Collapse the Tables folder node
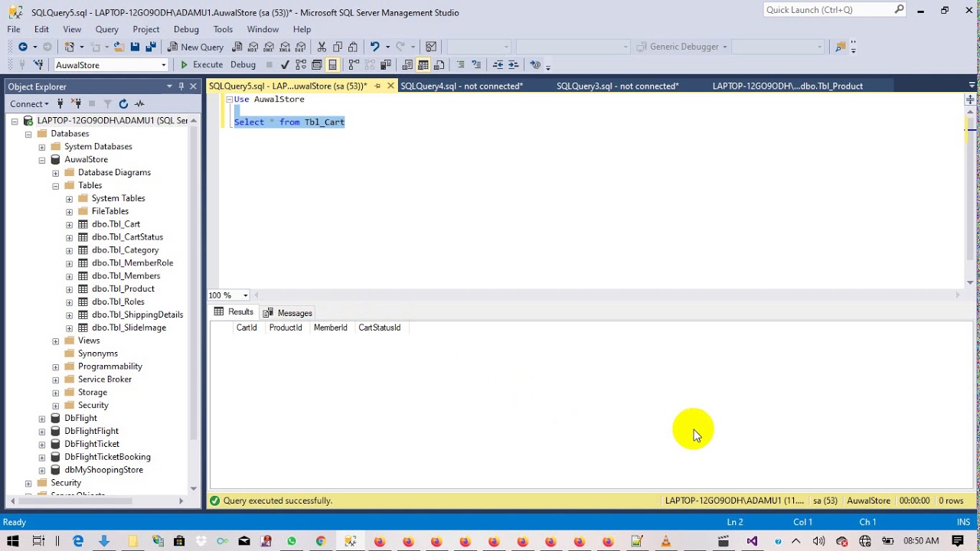Viewport: 980px width, 551px height. point(56,186)
